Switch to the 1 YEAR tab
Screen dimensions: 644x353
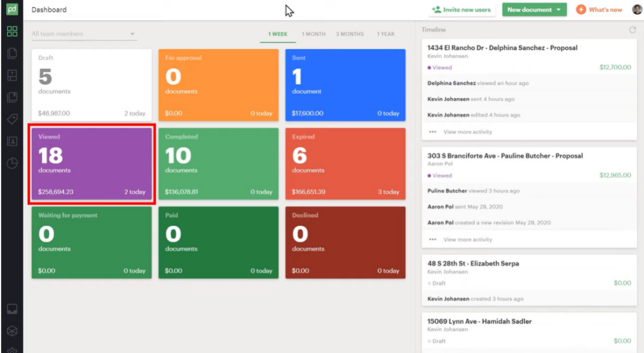tap(386, 34)
